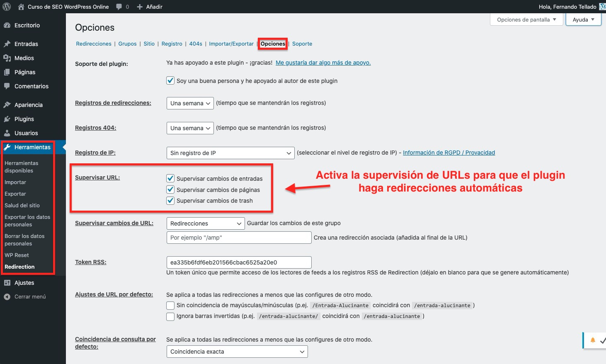Uncheck Supervisar cambios de entradas

[x=170, y=178]
